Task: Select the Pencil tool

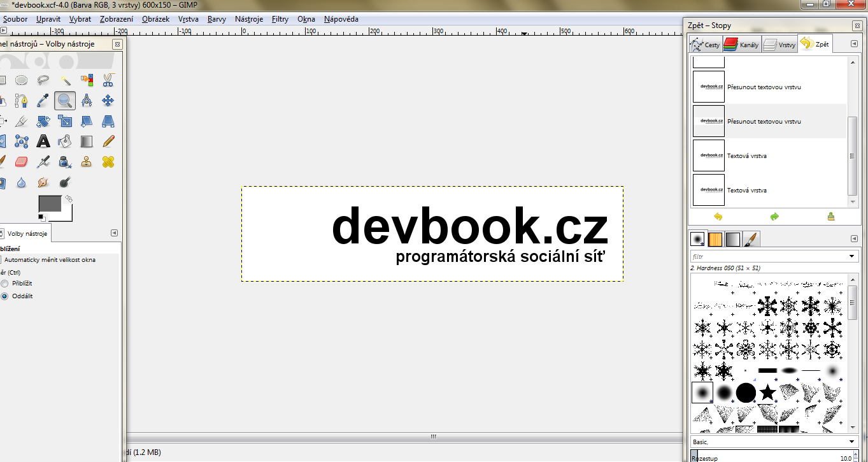Action: tap(108, 141)
